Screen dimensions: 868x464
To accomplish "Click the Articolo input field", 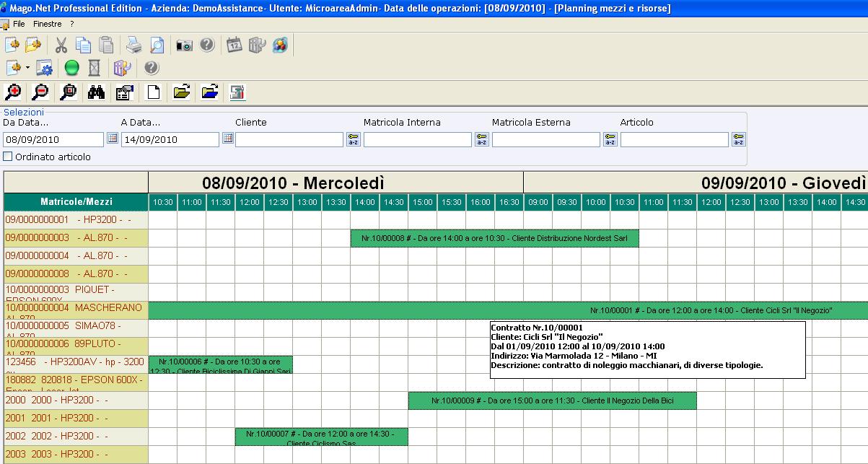I will pos(675,139).
